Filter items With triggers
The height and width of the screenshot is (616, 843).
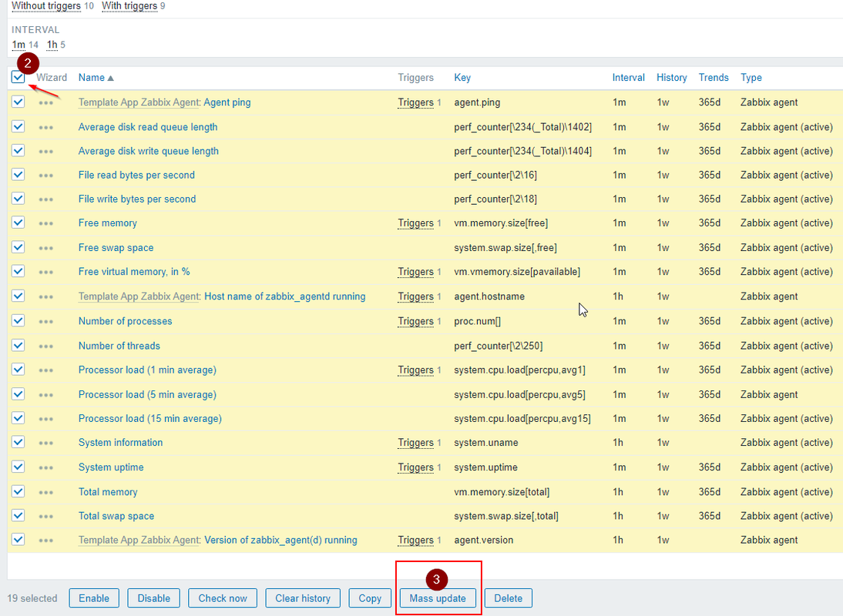(129, 6)
